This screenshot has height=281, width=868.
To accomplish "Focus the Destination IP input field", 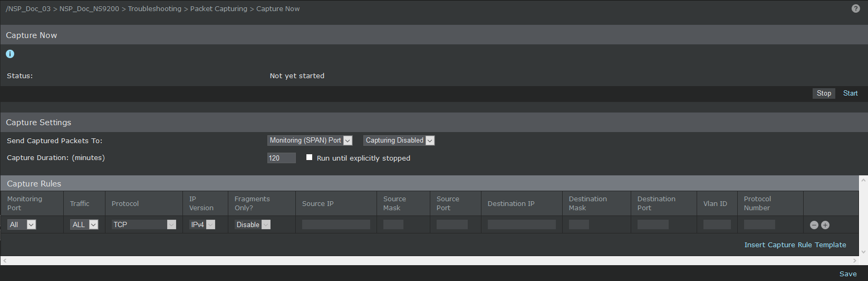I will coord(522,224).
